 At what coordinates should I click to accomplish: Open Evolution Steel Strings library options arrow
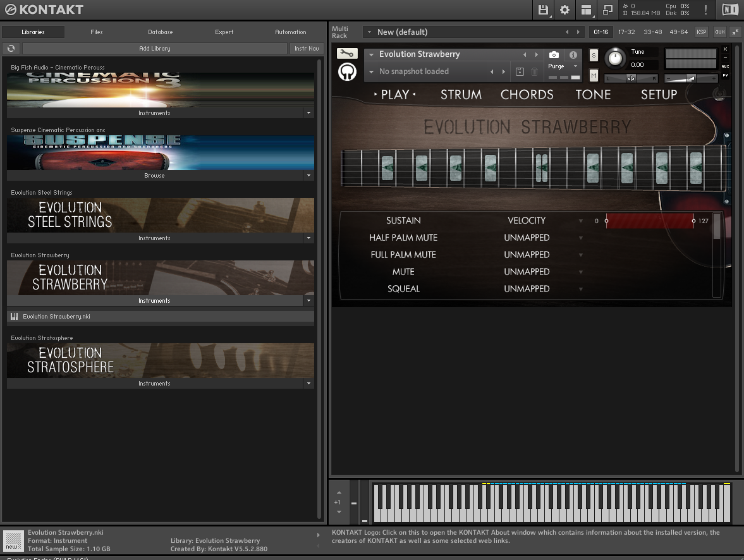[309, 238]
